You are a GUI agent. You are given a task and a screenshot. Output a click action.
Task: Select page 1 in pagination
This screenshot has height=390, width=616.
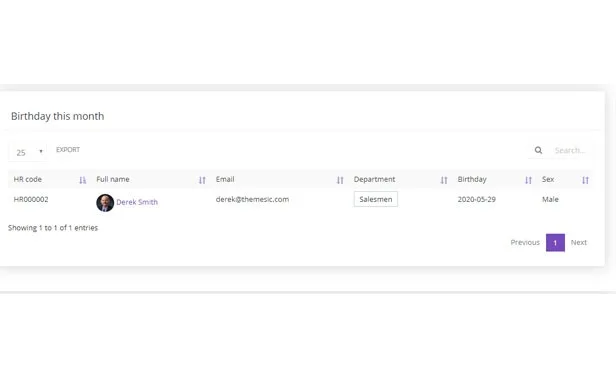click(555, 243)
